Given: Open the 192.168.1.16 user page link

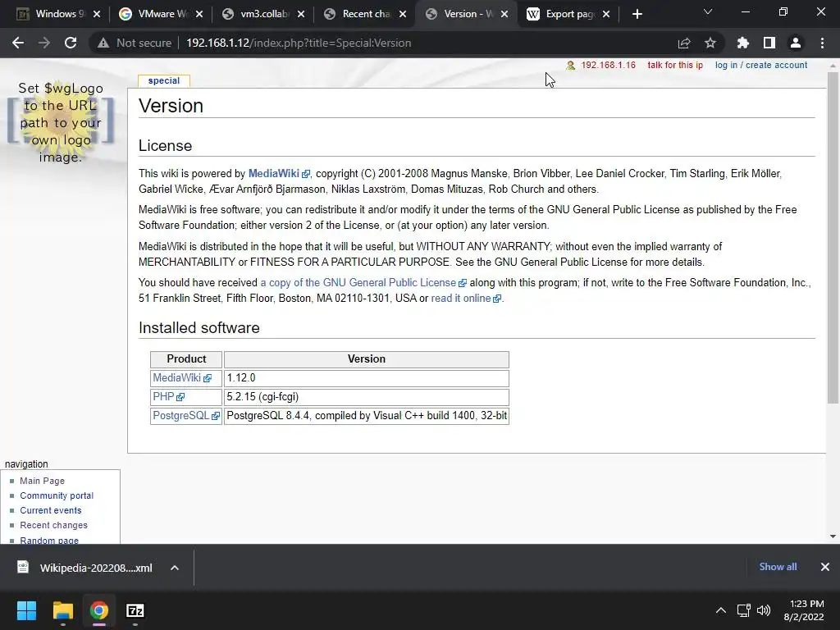Looking at the screenshot, I should 608,65.
